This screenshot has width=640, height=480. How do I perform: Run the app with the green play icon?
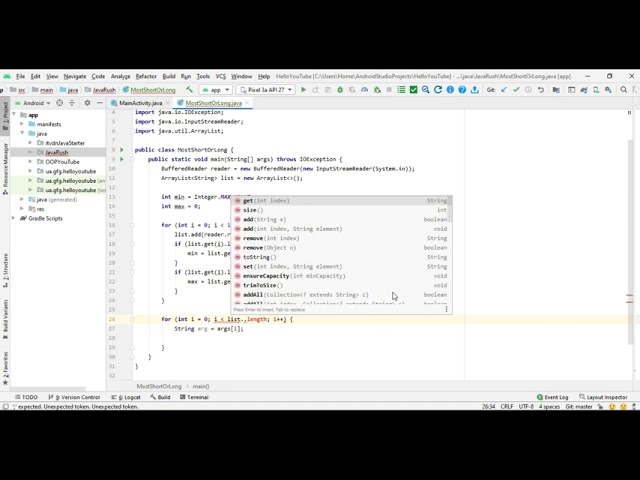[x=303, y=89]
